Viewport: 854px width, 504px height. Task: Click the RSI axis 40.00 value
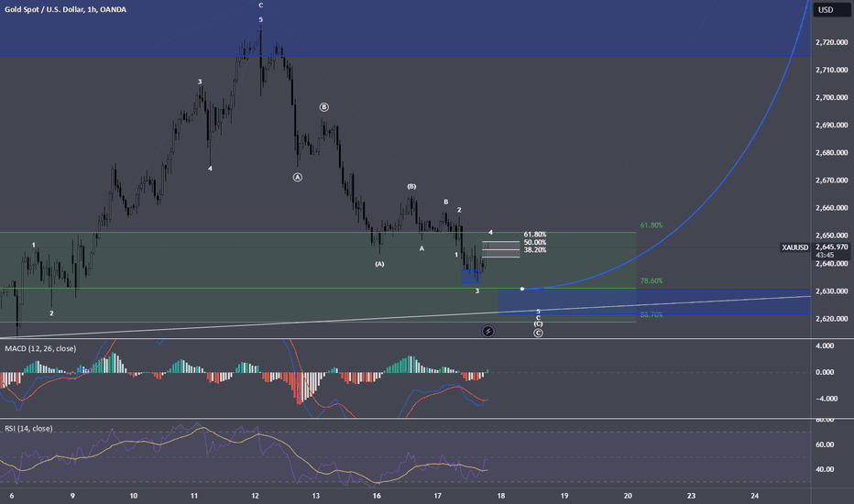tap(825, 469)
